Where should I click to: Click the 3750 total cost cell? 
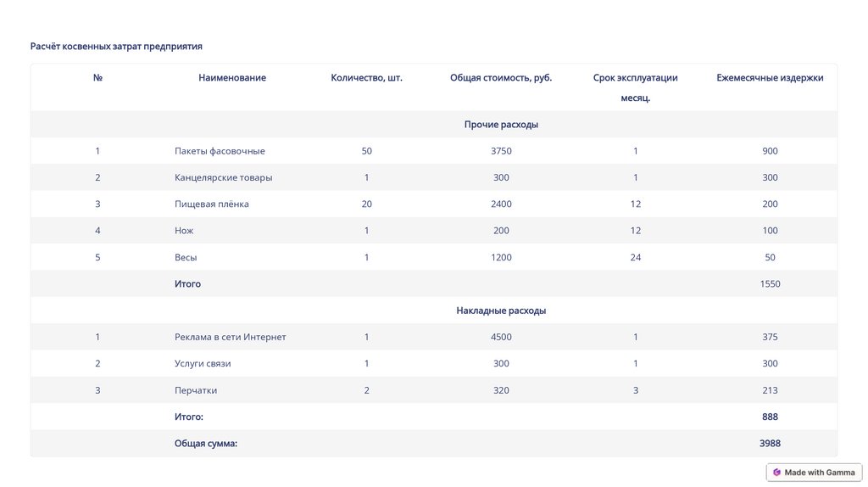[x=501, y=151]
